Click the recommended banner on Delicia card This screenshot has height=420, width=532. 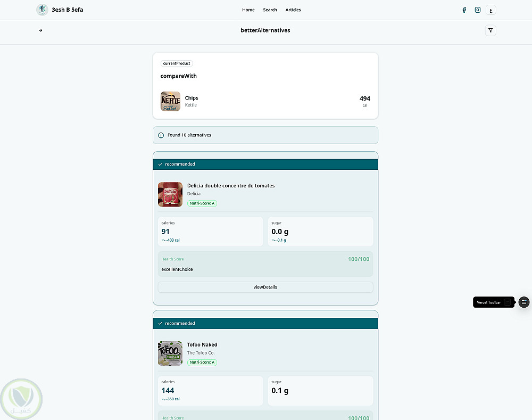(x=265, y=164)
